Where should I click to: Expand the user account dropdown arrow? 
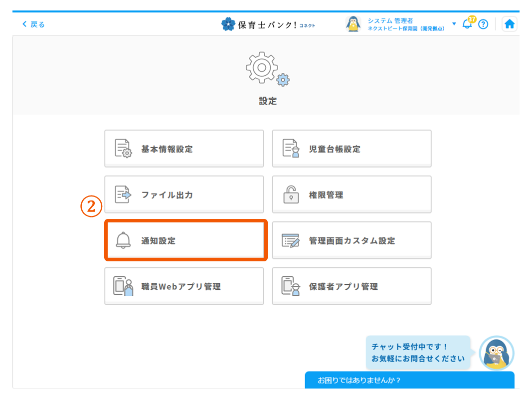[x=454, y=24]
